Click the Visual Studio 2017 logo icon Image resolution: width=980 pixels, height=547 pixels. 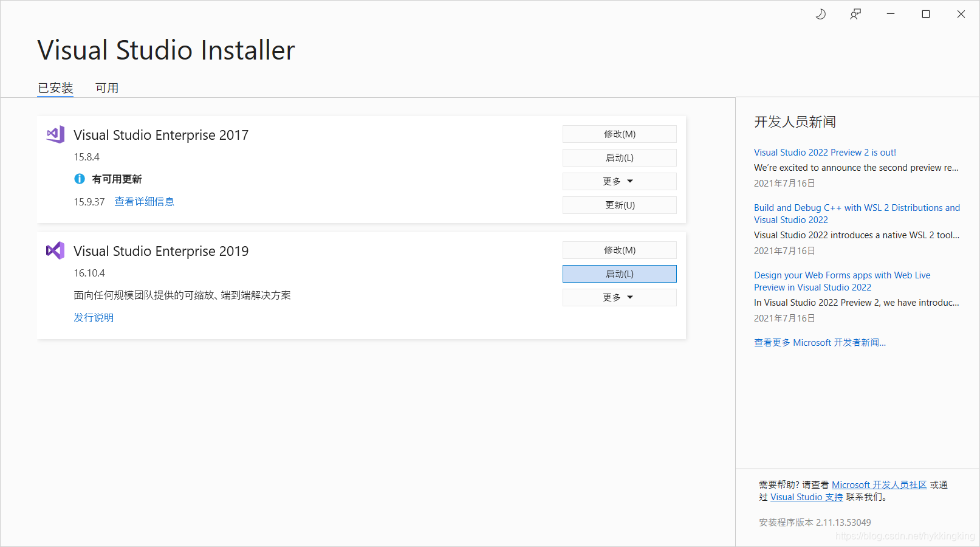pyautogui.click(x=55, y=134)
